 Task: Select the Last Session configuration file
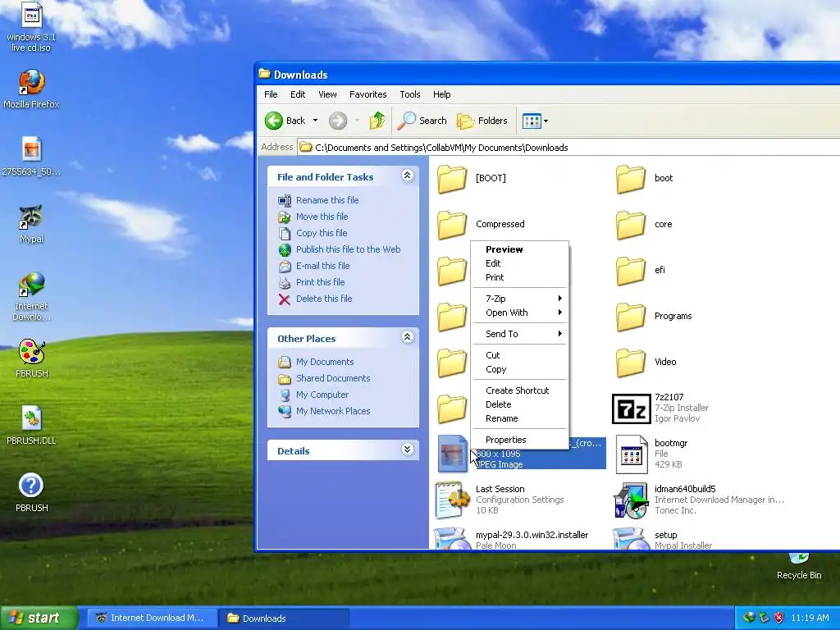tap(500, 500)
